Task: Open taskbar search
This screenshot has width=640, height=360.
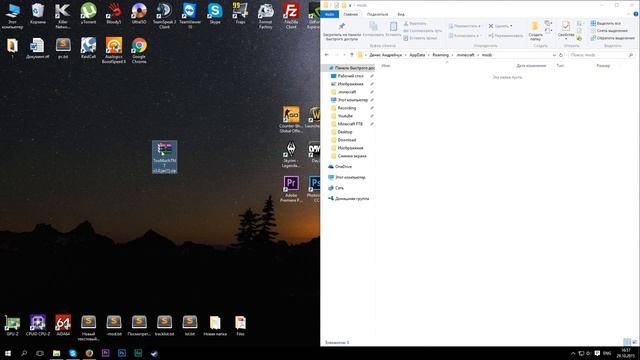Action: pyautogui.click(x=24, y=353)
